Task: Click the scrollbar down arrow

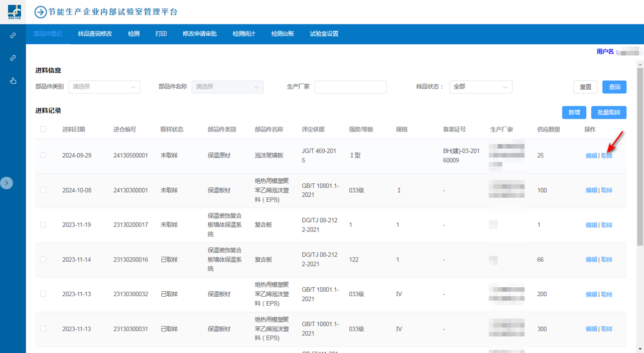Action: 640,349
